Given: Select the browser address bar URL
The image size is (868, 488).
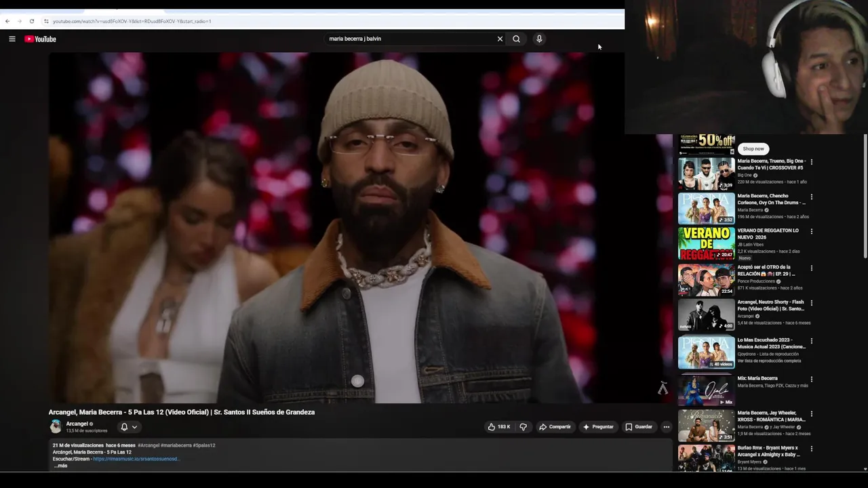Looking at the screenshot, I should tap(132, 21).
